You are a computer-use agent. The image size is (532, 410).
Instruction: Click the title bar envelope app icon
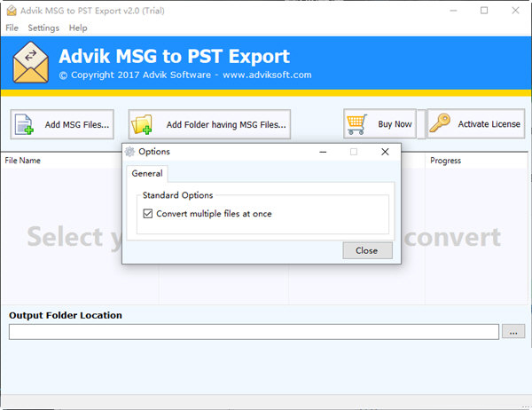point(12,11)
